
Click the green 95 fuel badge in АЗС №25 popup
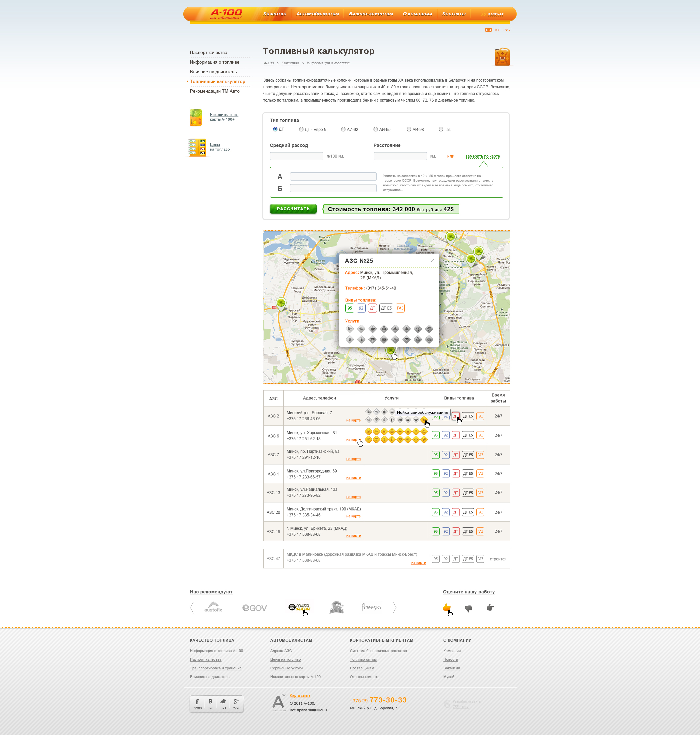coord(350,308)
